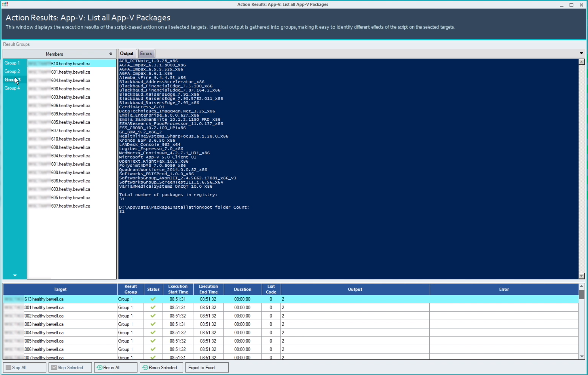Click Stop All button
This screenshot has height=375, width=588.
pyautogui.click(x=25, y=367)
